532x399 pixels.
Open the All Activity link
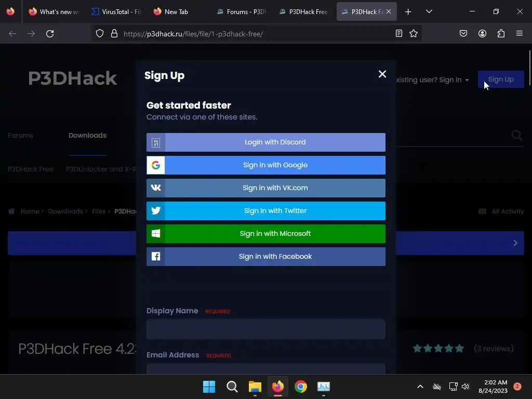click(x=501, y=211)
